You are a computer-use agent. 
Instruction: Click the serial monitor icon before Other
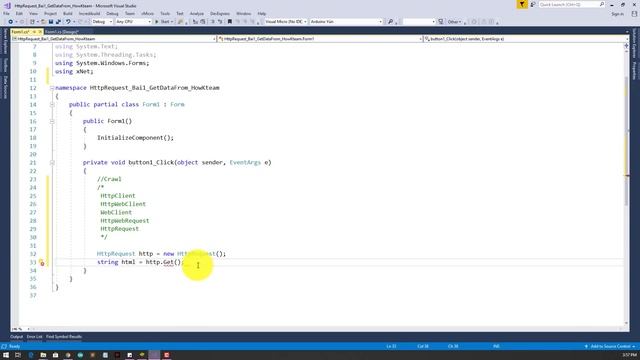click(441, 22)
